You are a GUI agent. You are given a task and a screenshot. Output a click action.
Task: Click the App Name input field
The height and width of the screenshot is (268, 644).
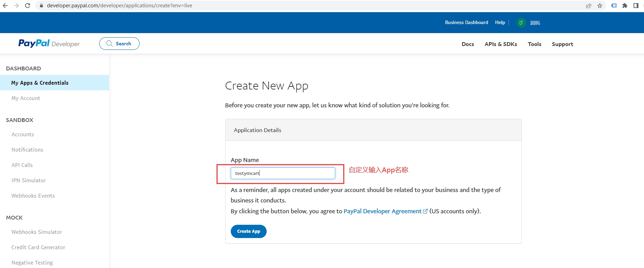click(283, 173)
